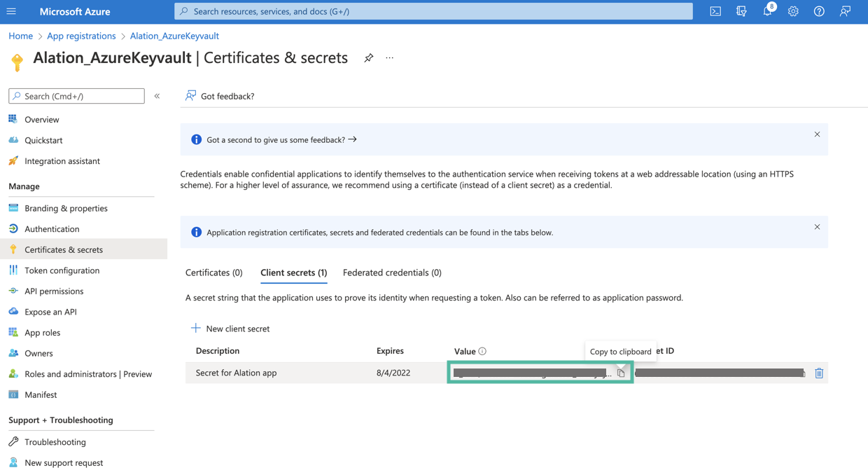Open Microsoft Azure home logo text
Image resolution: width=868 pixels, height=475 pixels.
tap(75, 11)
